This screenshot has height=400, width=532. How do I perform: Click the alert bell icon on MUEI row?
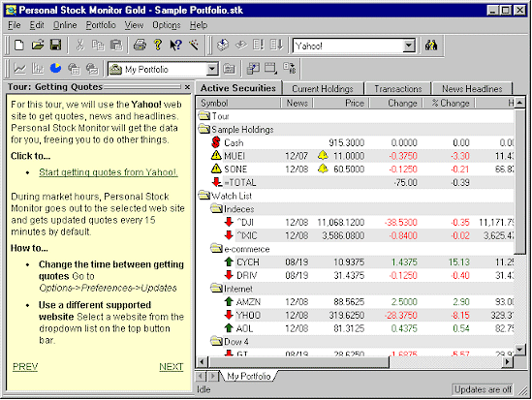(323, 156)
